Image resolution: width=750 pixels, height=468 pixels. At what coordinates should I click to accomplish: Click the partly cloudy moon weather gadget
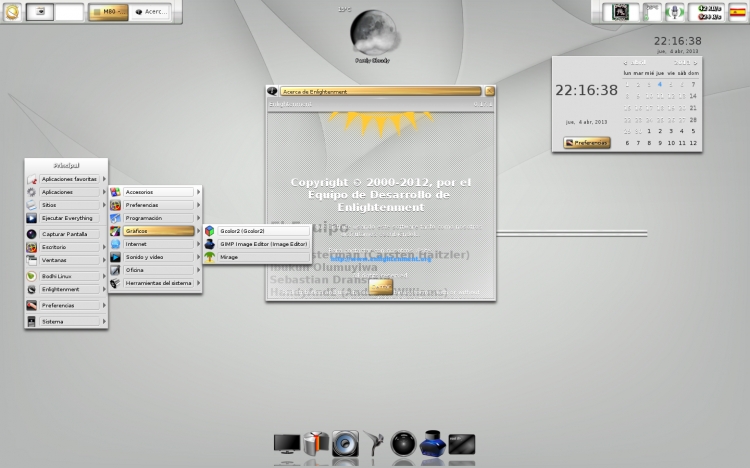(373, 32)
